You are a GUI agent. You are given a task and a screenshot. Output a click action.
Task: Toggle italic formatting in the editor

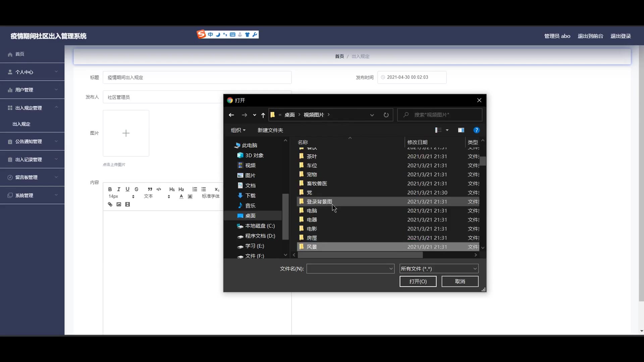coord(118,189)
